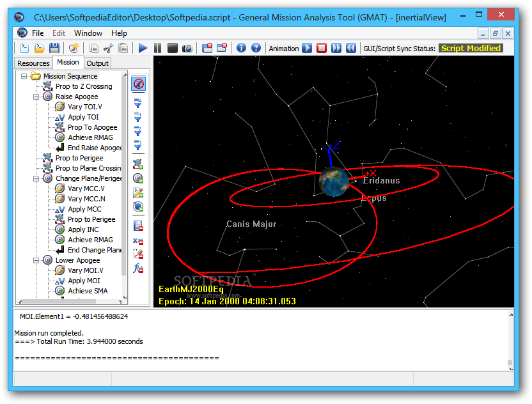This screenshot has width=532, height=404.
Task: Create a new script file from the toolbar
Action: tap(24, 48)
